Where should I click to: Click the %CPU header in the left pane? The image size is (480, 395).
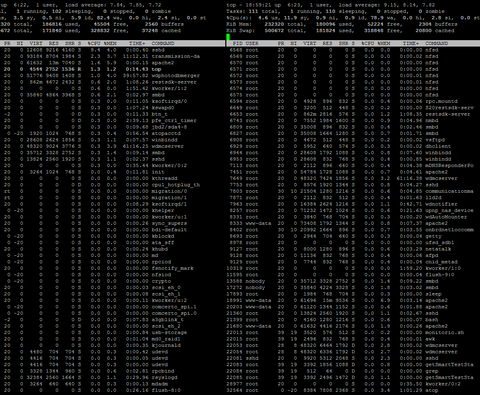(94, 43)
